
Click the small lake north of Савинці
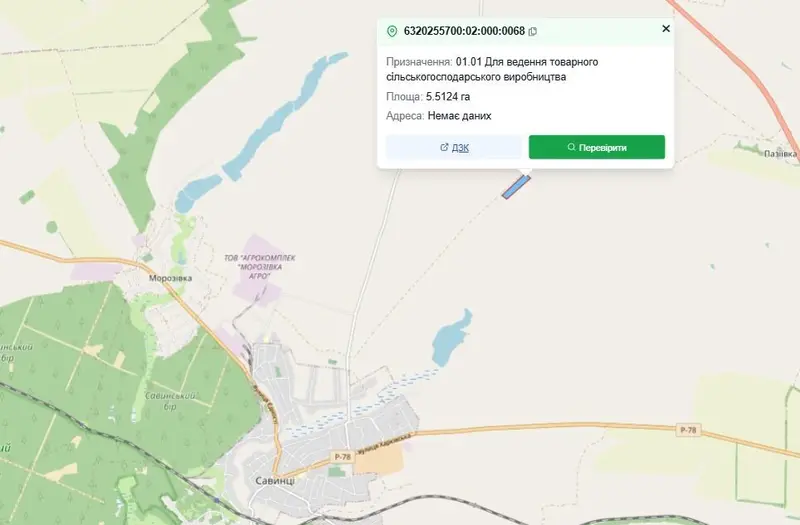tap(450, 338)
